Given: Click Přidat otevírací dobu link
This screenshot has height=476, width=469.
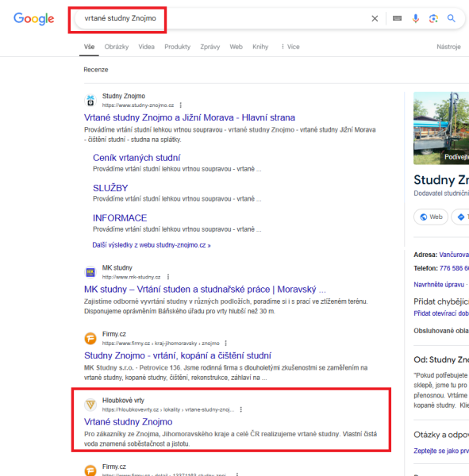Looking at the screenshot, I should pos(441,313).
